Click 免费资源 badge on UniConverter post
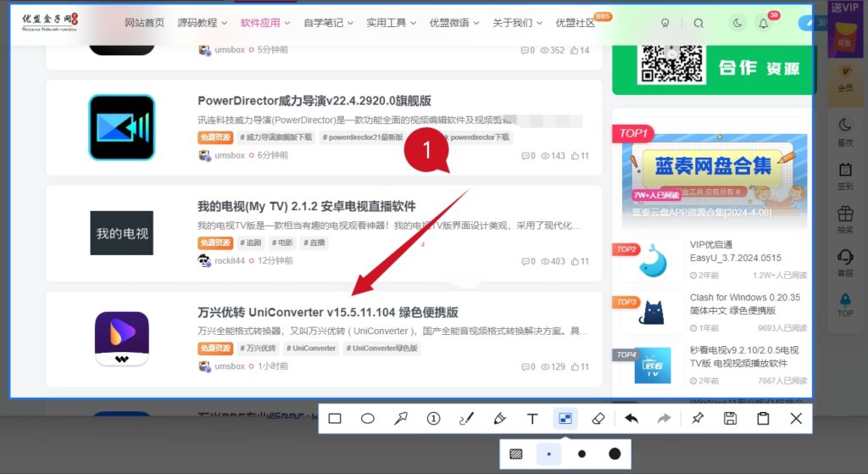This screenshot has height=474, width=868. coord(215,349)
